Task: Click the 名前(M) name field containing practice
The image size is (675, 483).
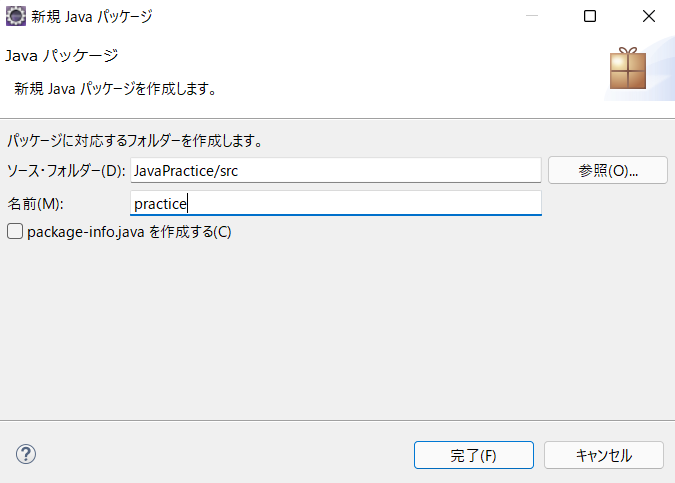Action: (x=336, y=203)
